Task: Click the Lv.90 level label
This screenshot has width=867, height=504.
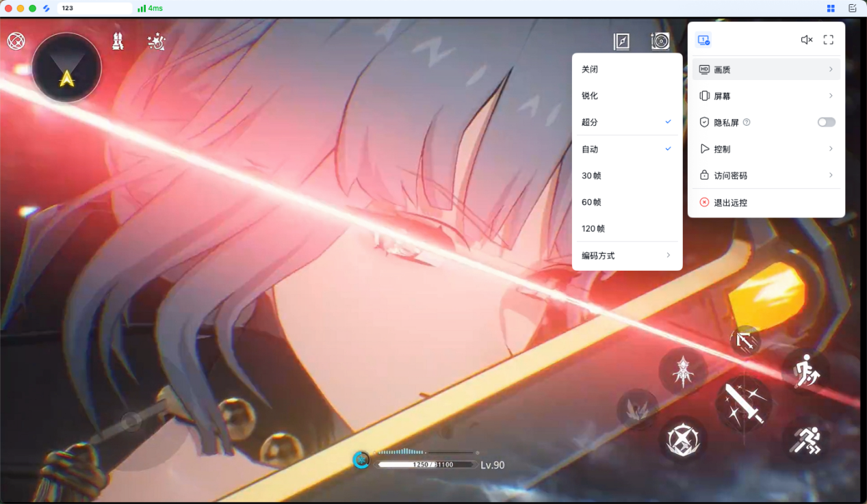Action: tap(493, 465)
